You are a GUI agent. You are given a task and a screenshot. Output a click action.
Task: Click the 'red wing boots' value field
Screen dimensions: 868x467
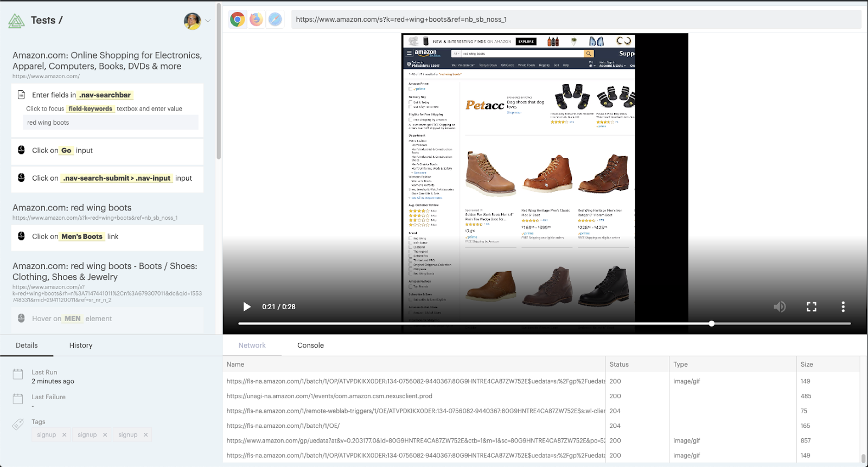pos(110,123)
